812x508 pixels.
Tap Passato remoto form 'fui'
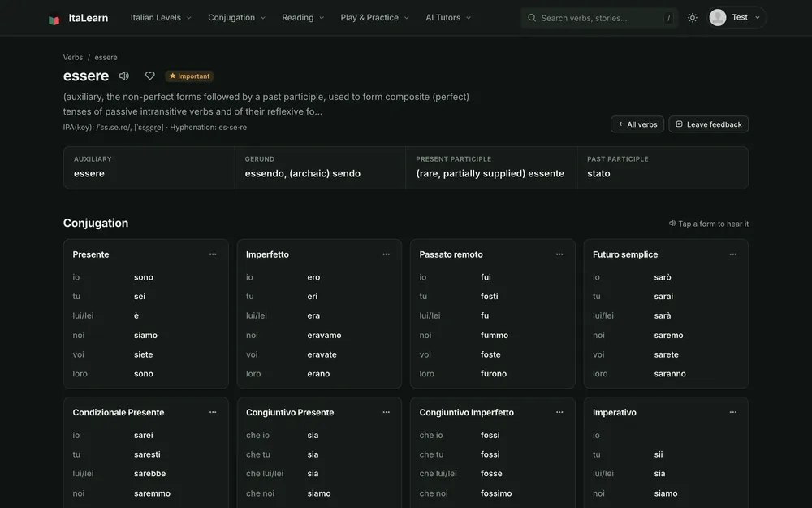(x=486, y=277)
